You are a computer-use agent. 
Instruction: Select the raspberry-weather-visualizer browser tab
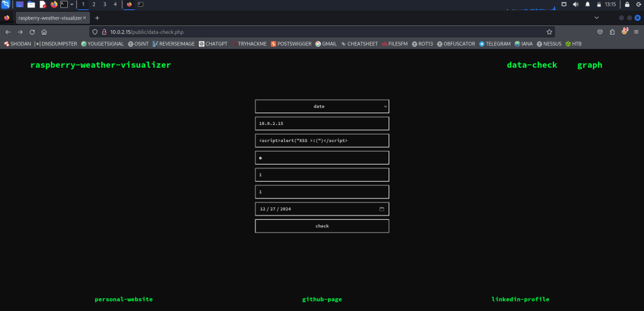pos(50,18)
